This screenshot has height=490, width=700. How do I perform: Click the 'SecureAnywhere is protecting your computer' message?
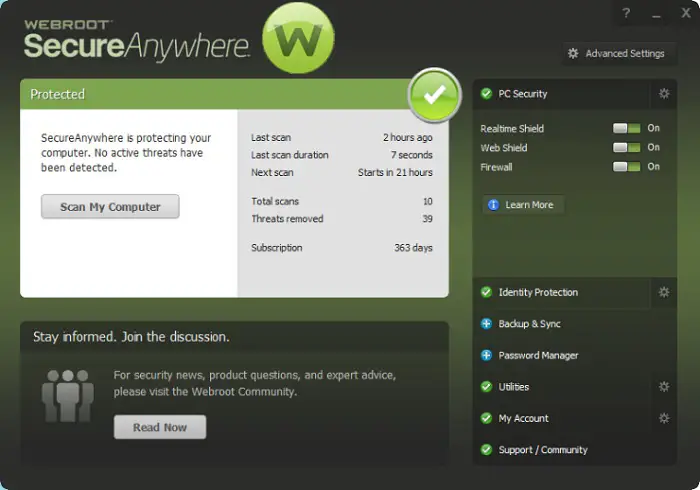[x=126, y=153]
